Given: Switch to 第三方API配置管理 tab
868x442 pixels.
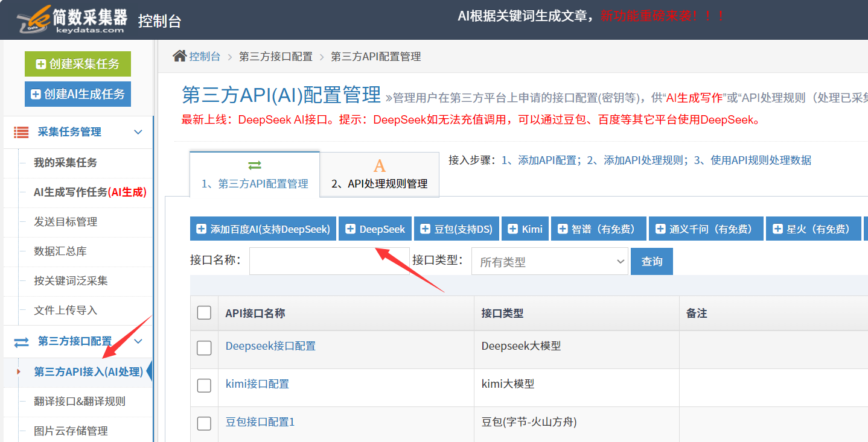Looking at the screenshot, I should coord(255,174).
